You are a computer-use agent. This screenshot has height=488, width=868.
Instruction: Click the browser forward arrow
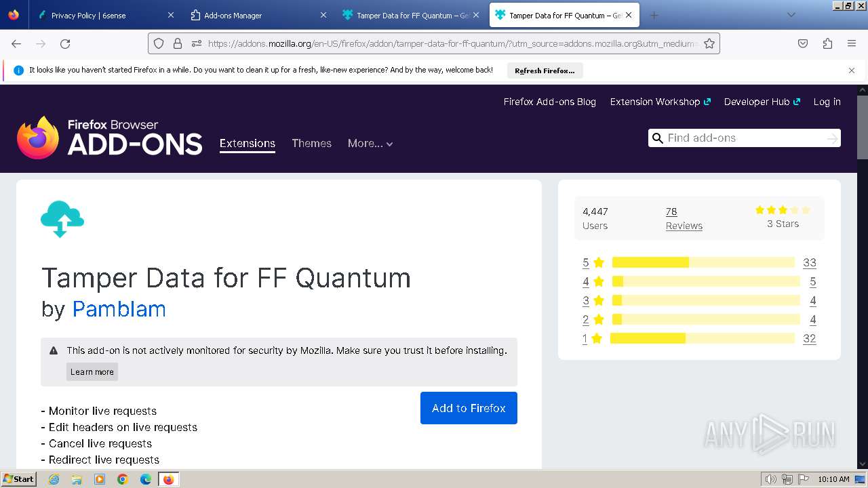click(x=41, y=43)
